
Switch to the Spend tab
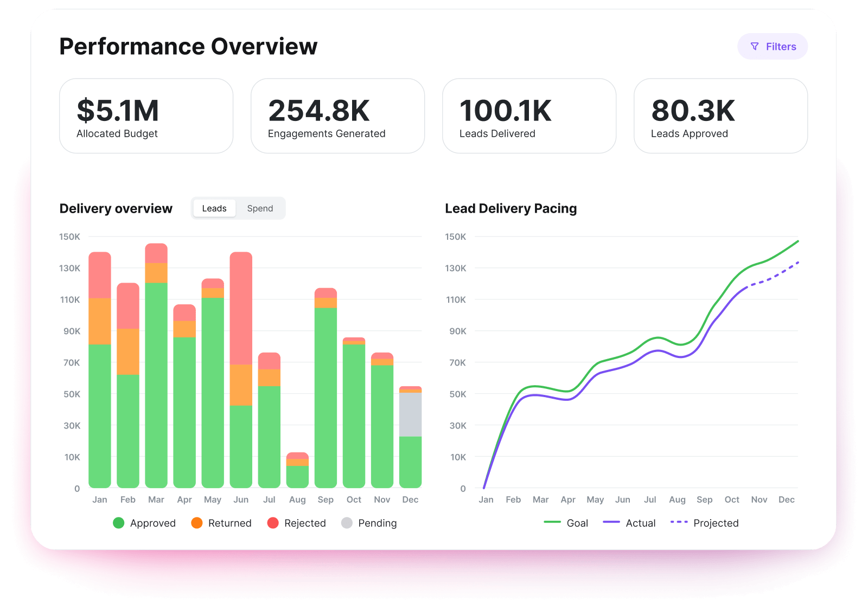260,208
